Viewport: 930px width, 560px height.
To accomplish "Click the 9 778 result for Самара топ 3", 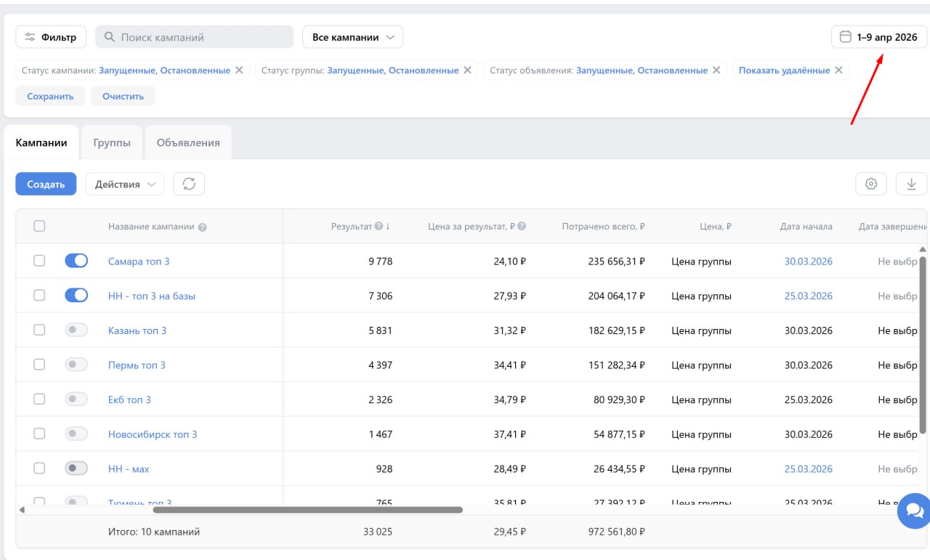I will [381, 261].
